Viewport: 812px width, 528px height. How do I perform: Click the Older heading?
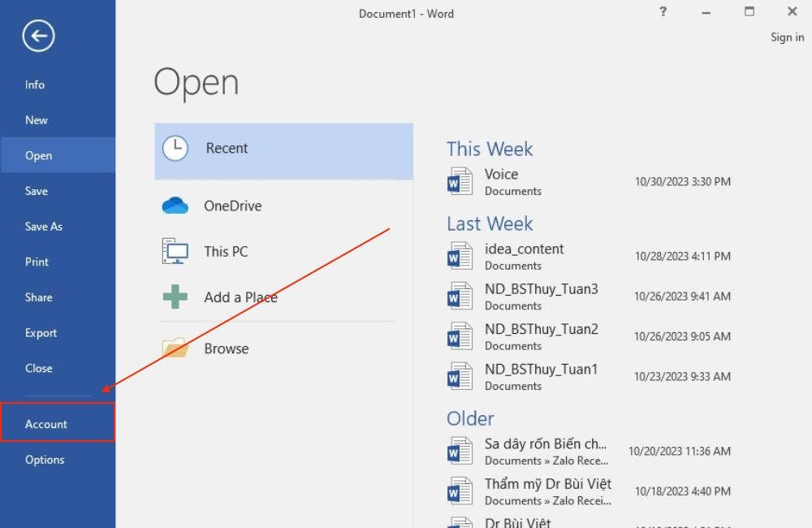470,418
